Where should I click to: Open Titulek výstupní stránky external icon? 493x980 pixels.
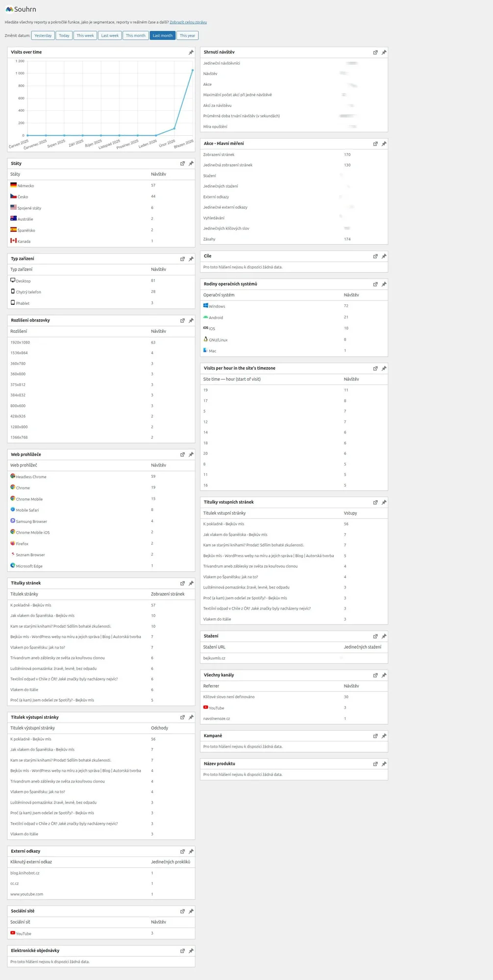[182, 717]
